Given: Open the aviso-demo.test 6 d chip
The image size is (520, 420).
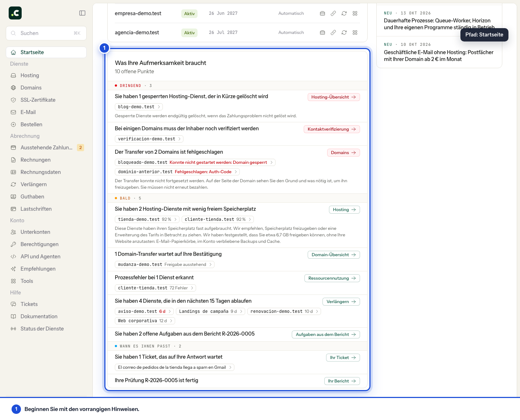Looking at the screenshot, I should 144,311.
